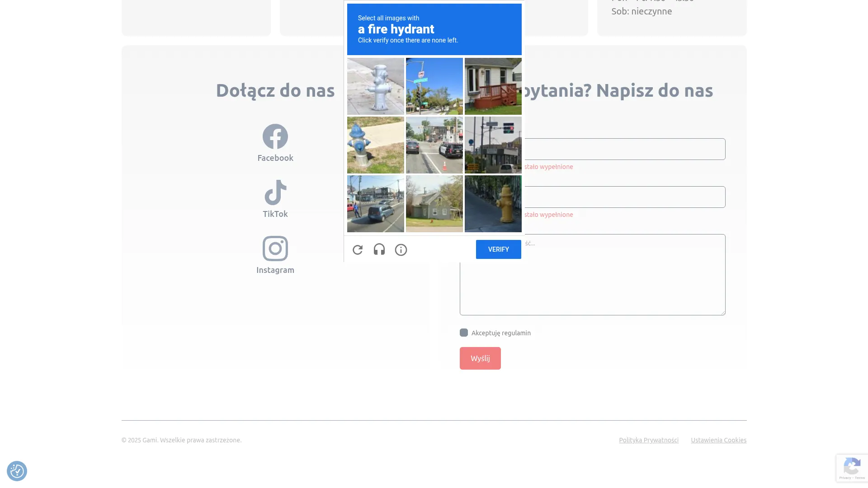Select the yellow fire hydrant image tile

493,204
